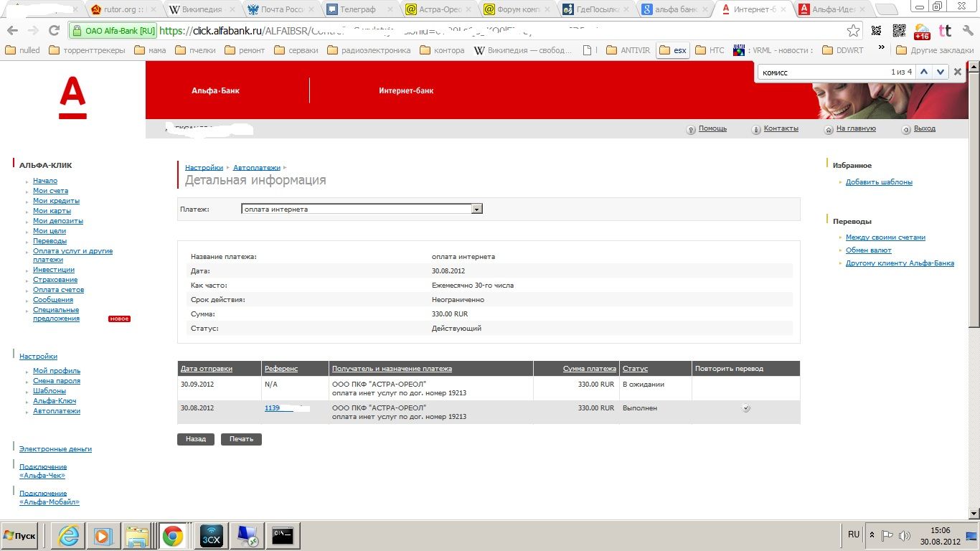Click 'Электронные деньги' sidebar link

pos(55,449)
